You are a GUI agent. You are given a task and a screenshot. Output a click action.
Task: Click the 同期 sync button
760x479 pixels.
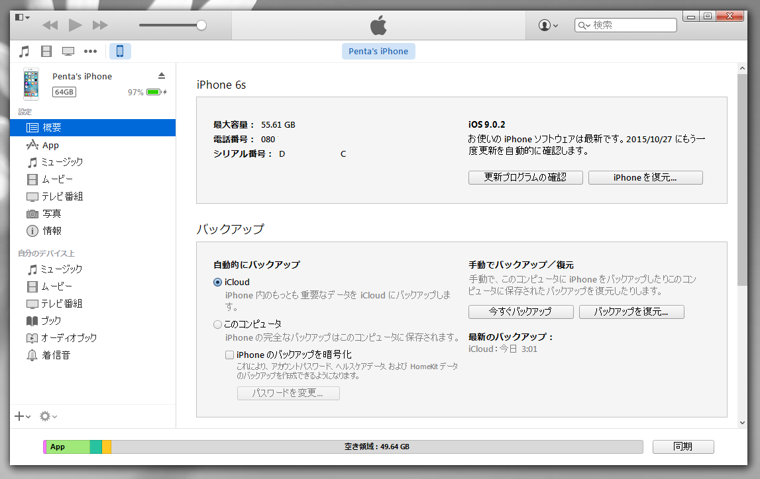point(683,447)
